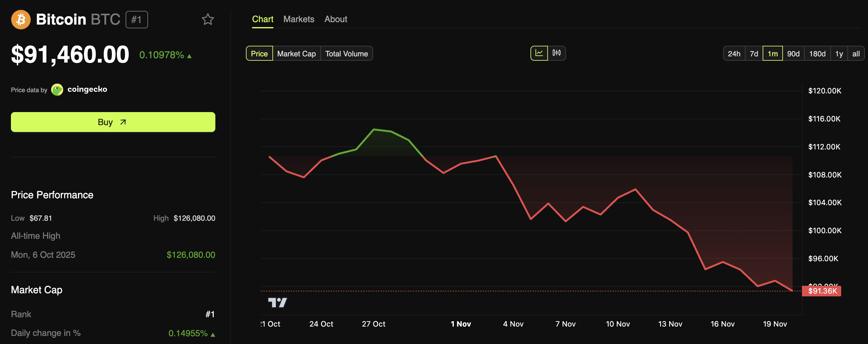This screenshot has width=868, height=344.
Task: Switch the chart to candlestick view
Action: click(557, 53)
